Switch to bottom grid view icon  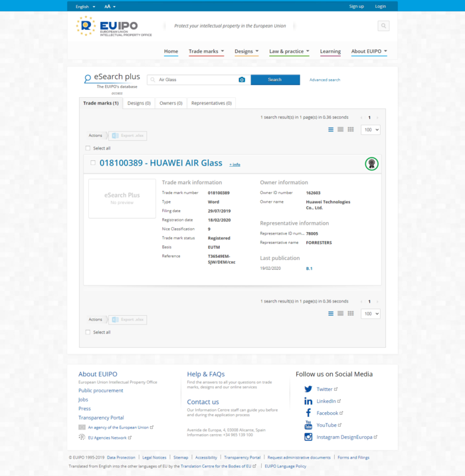[351, 314]
